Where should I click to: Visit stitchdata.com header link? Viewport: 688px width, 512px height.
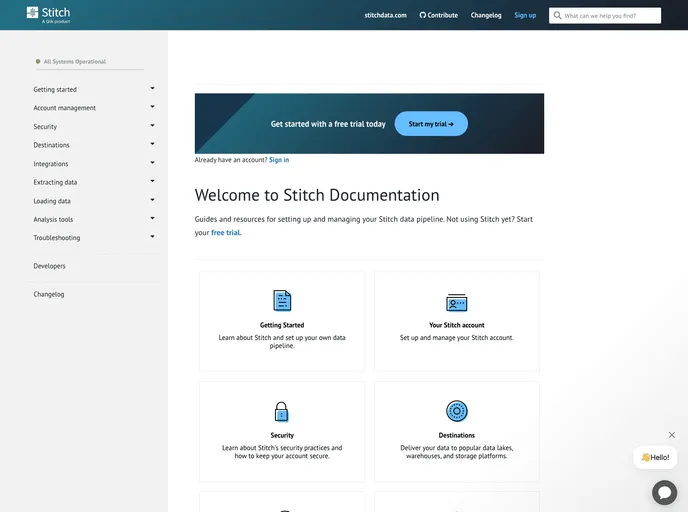385,15
